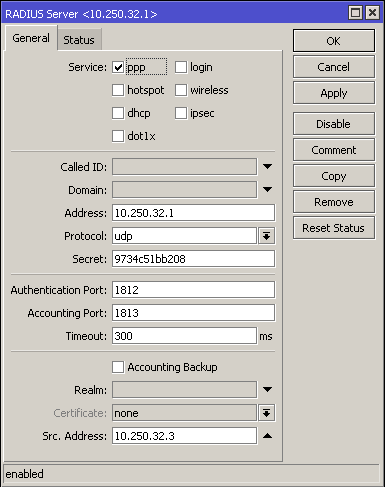Toggle the ppp service checkbox

[118, 67]
